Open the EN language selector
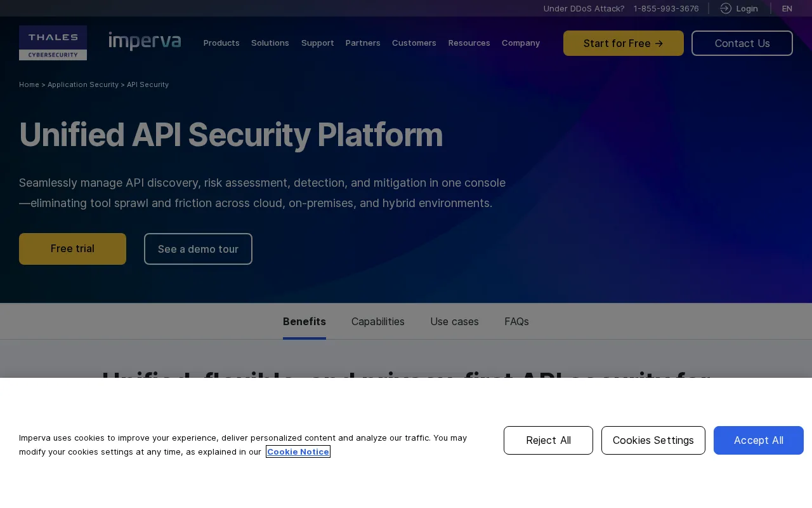Screen dimensions: 812x508 click(787, 8)
